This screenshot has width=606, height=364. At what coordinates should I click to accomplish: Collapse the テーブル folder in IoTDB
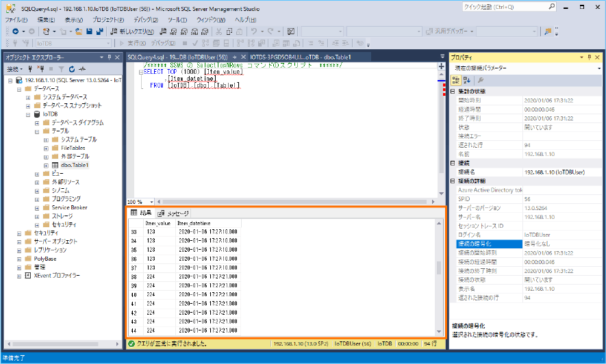tap(37, 131)
